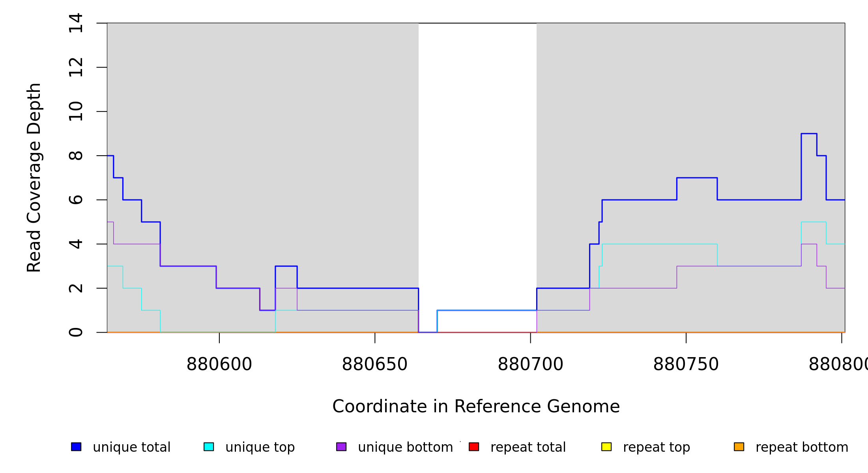Click the yellow repeat top legend swatch
This screenshot has width=868, height=473.
[x=606, y=447]
